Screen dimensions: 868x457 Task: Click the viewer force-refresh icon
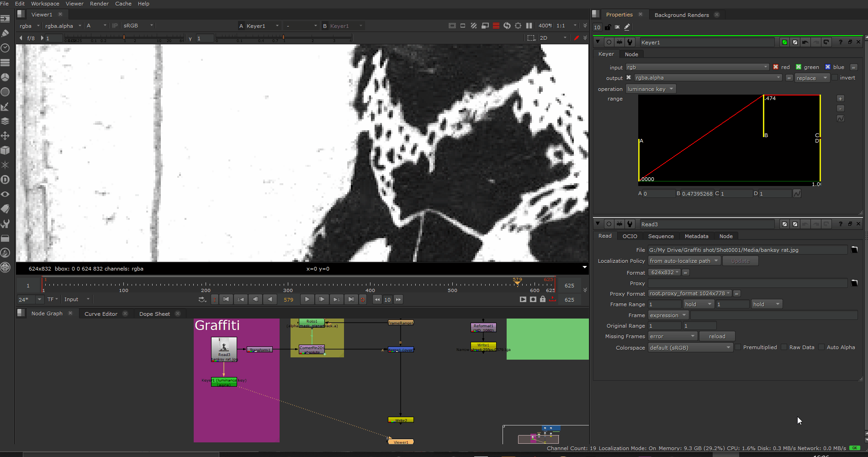pos(507,26)
